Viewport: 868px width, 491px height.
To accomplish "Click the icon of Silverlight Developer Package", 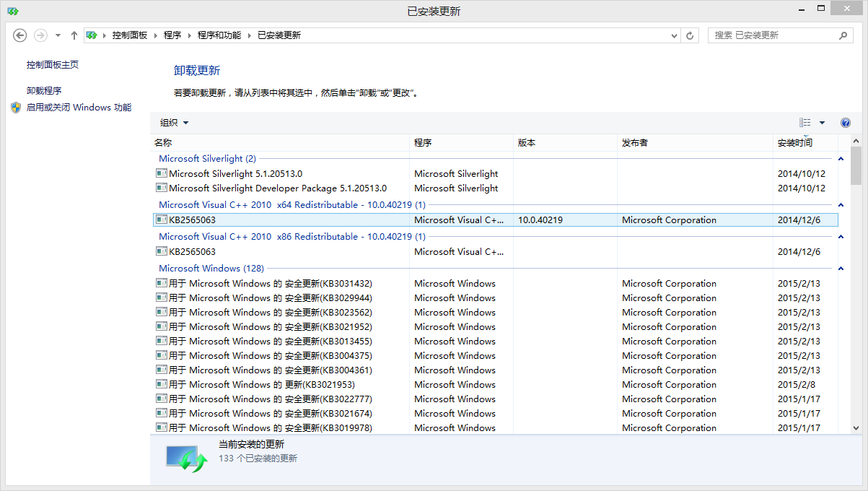I will click(162, 188).
